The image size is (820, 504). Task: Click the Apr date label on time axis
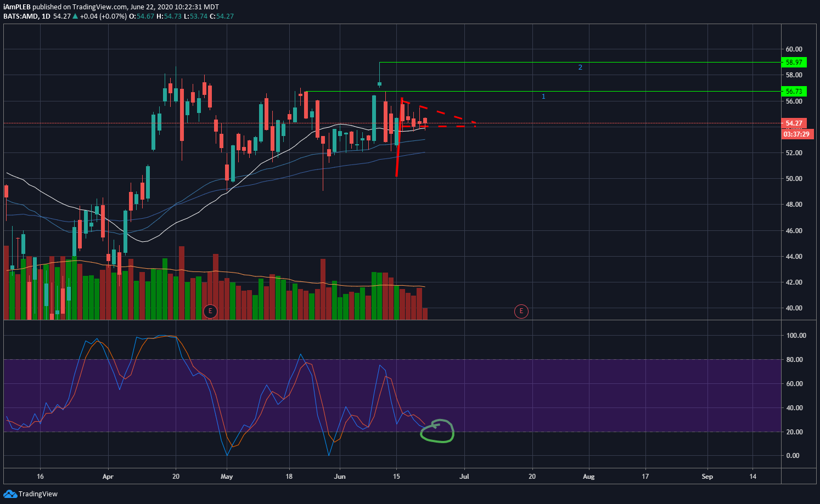108,477
